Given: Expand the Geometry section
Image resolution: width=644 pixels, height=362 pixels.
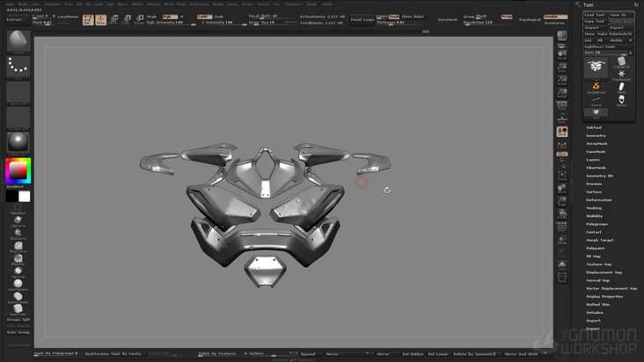Looking at the screenshot, I should pos(596,135).
